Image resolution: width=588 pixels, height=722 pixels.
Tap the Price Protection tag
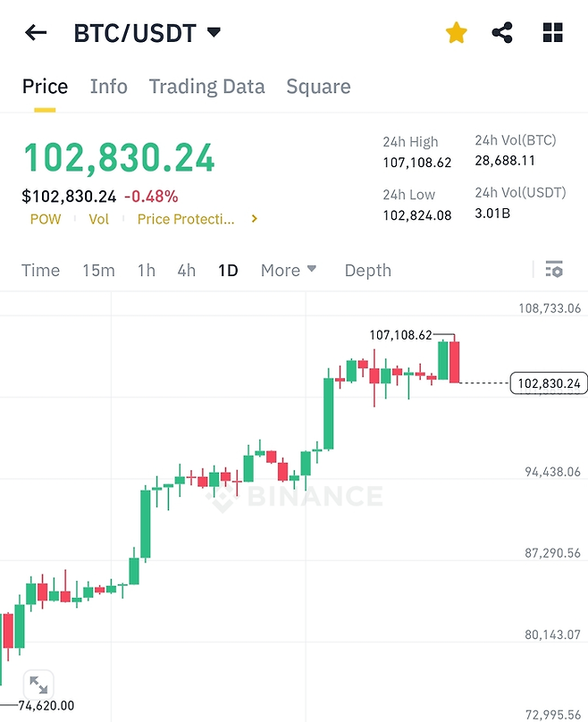186,219
